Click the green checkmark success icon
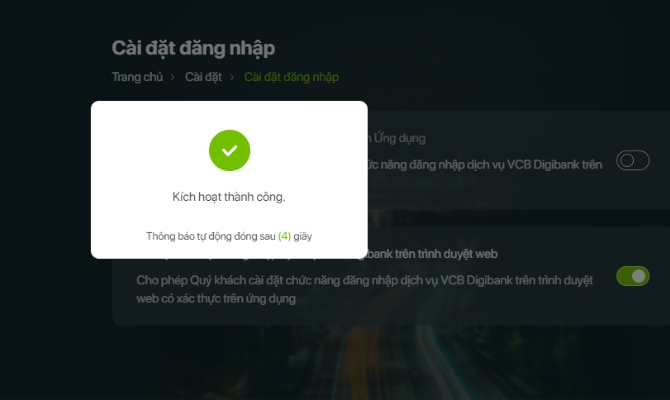The height and width of the screenshot is (400, 670). (229, 150)
